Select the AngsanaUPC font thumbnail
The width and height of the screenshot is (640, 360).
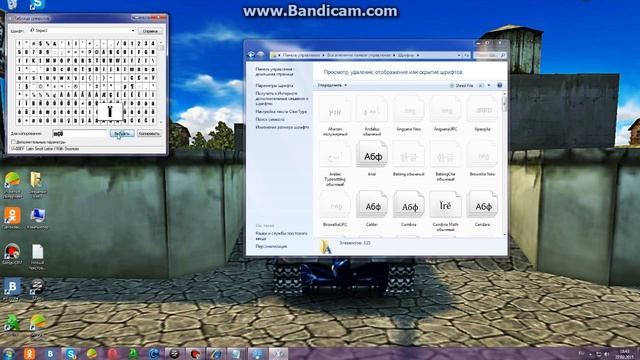[x=445, y=109]
